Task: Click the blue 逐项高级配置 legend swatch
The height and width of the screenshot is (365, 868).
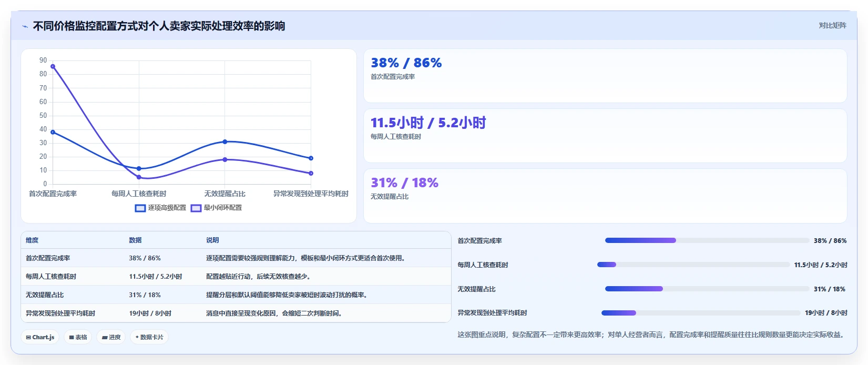Action: [140, 208]
